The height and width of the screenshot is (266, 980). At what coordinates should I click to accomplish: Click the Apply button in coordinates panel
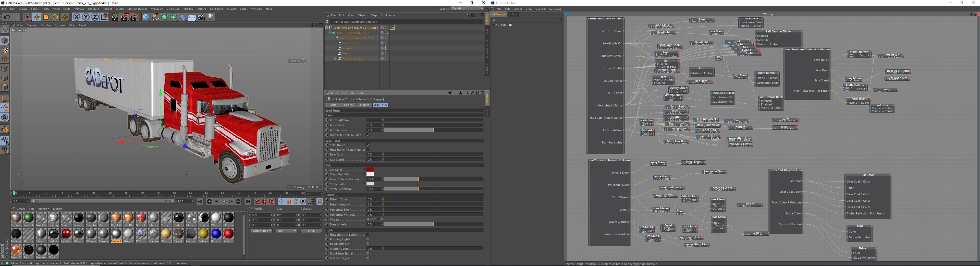click(x=311, y=231)
